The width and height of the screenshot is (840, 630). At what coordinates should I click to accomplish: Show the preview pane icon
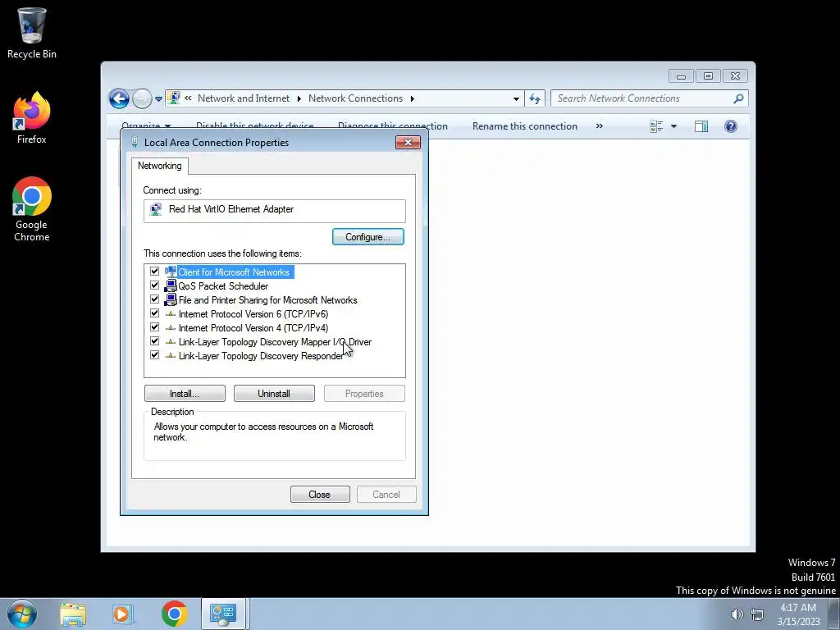pos(701,126)
